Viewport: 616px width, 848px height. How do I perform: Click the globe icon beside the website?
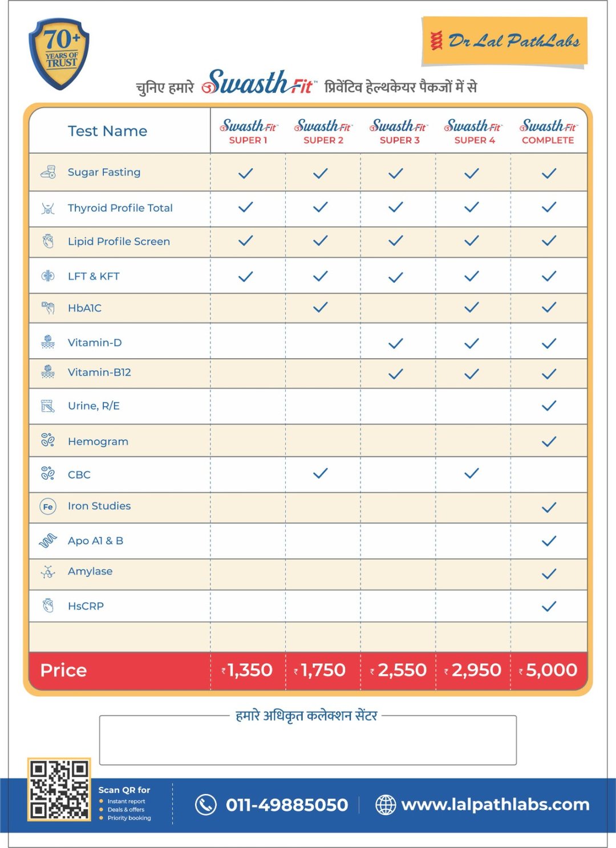point(386,805)
